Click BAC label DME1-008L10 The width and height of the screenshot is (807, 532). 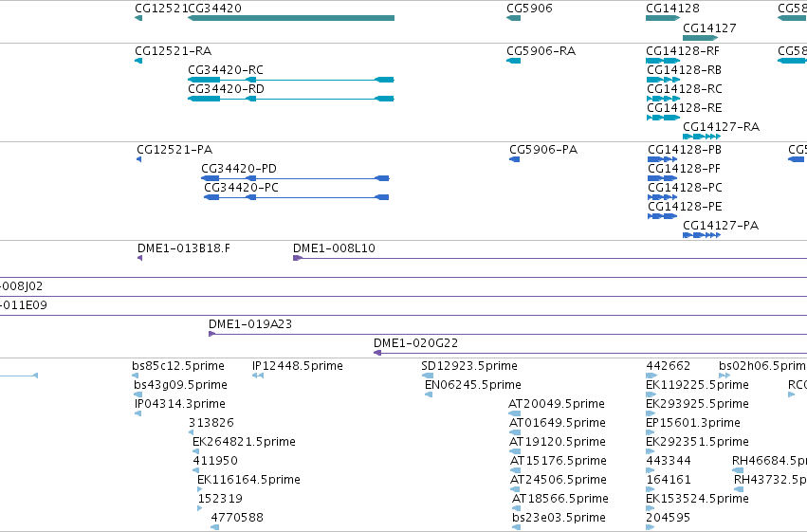(x=334, y=248)
